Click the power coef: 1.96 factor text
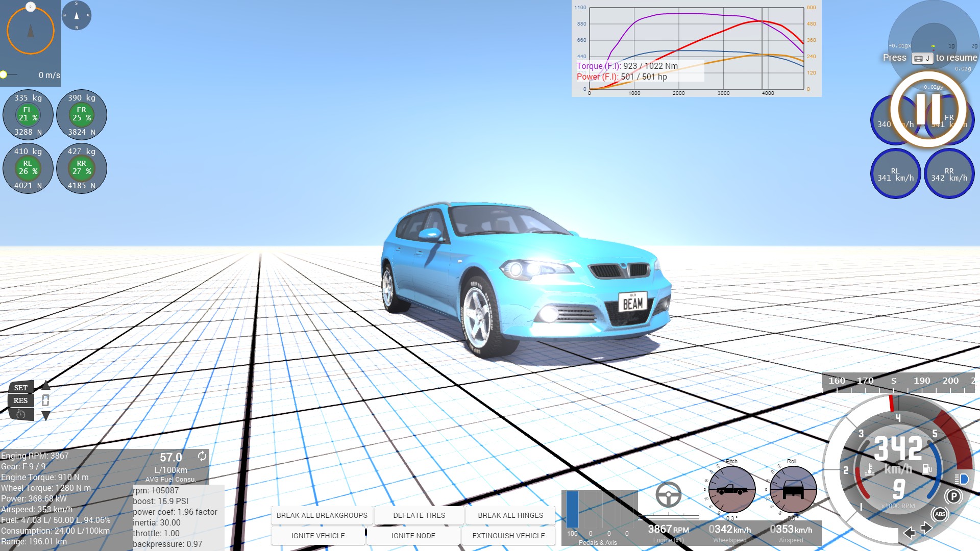This screenshot has width=980, height=551. (x=175, y=512)
